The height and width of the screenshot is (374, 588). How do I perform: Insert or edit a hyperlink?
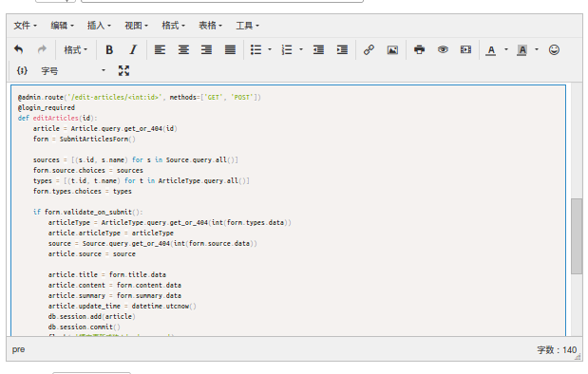tap(369, 49)
